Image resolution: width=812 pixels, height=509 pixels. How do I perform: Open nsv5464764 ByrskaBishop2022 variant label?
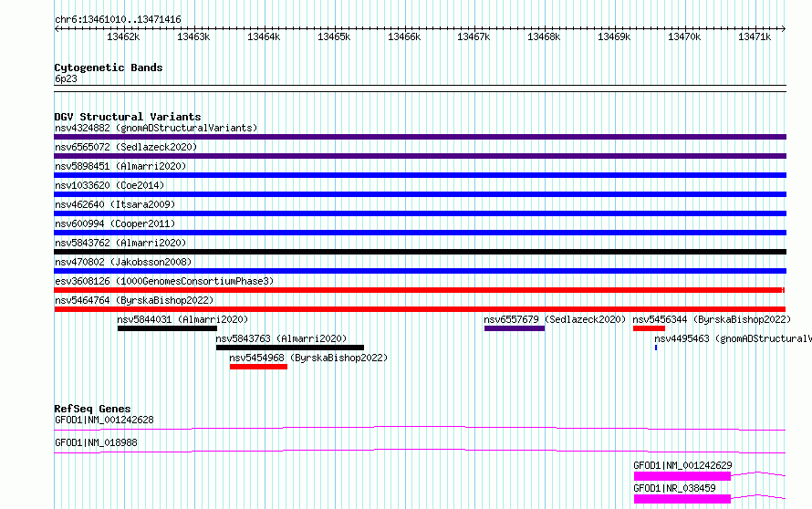(134, 300)
